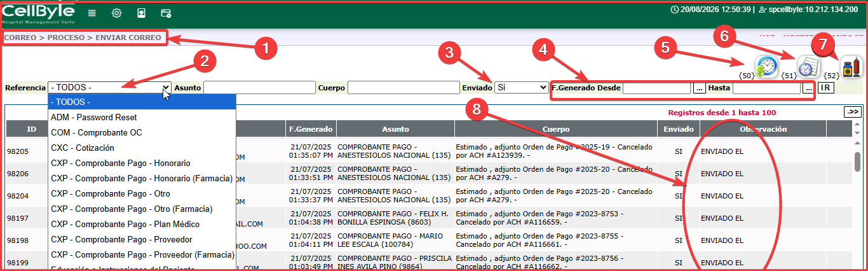868x271 pixels.
Task: Select 'CXP - Comprobante Pago - Proveedor' option
Action: pyautogui.click(x=142, y=239)
